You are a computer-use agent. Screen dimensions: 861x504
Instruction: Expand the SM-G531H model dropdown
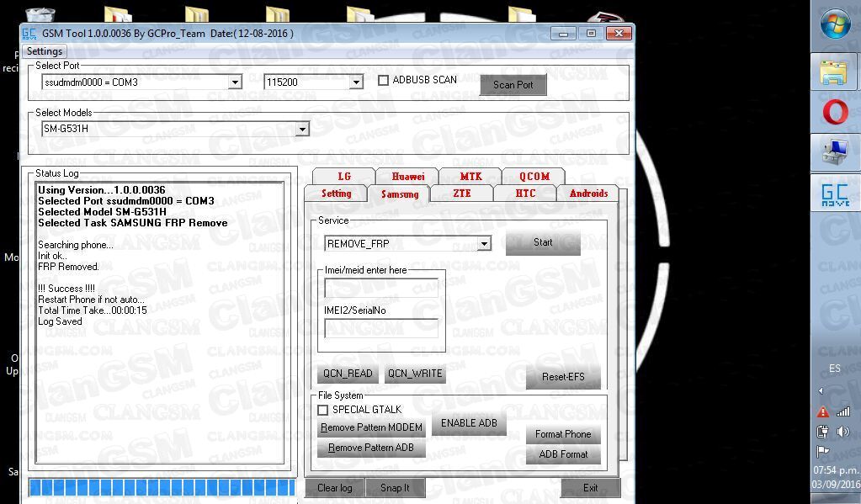[x=302, y=129]
